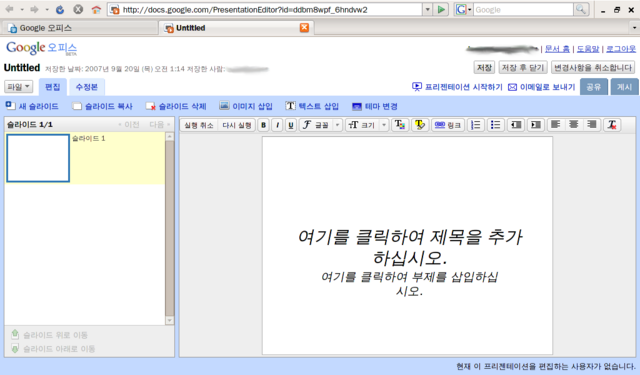
Task: Click Save and Close (저장 후 닫기)
Action: [523, 67]
